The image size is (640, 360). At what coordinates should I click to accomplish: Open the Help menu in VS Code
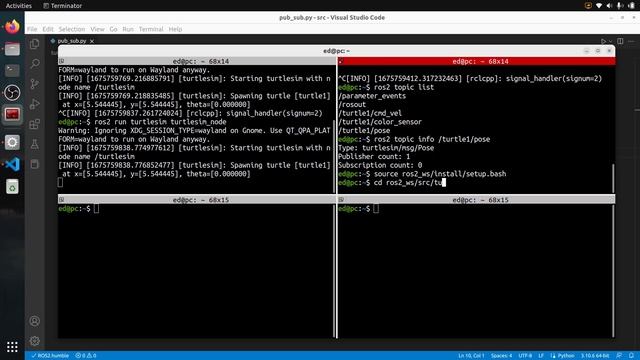click(175, 29)
